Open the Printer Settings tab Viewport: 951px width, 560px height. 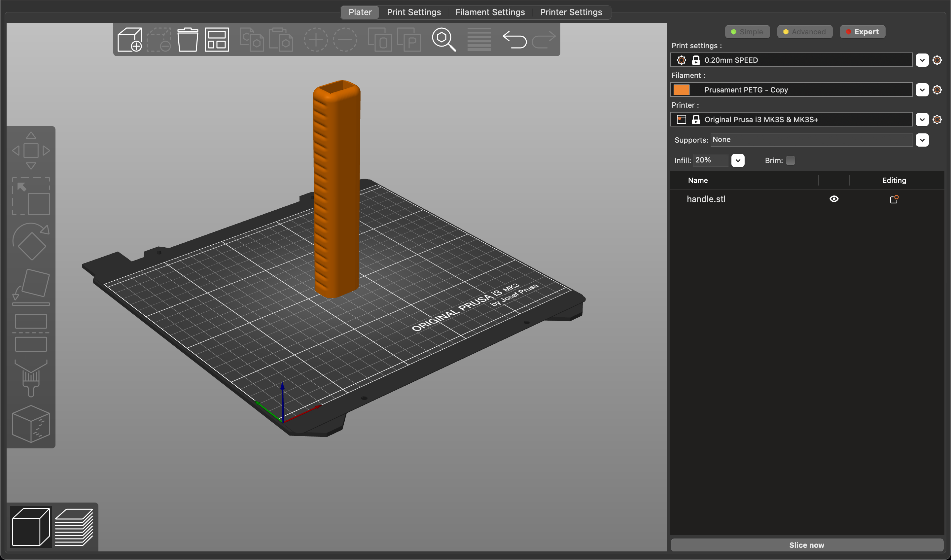(571, 12)
